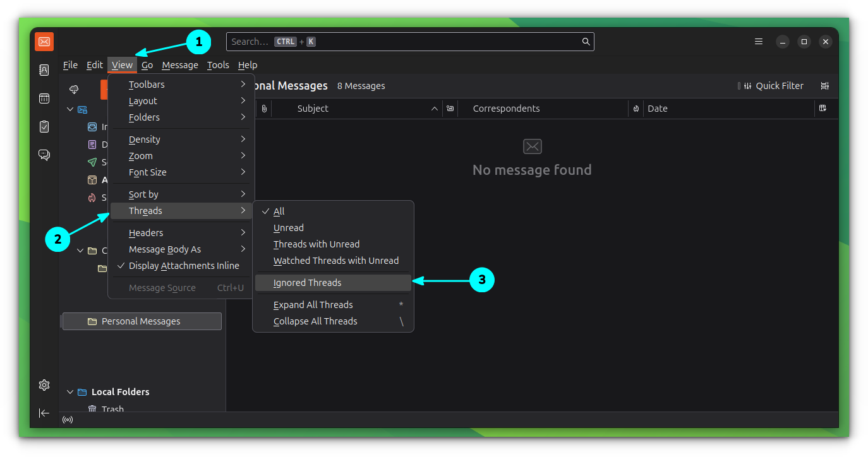Open the application hamburger menu
The height and width of the screenshot is (457, 868).
(758, 41)
